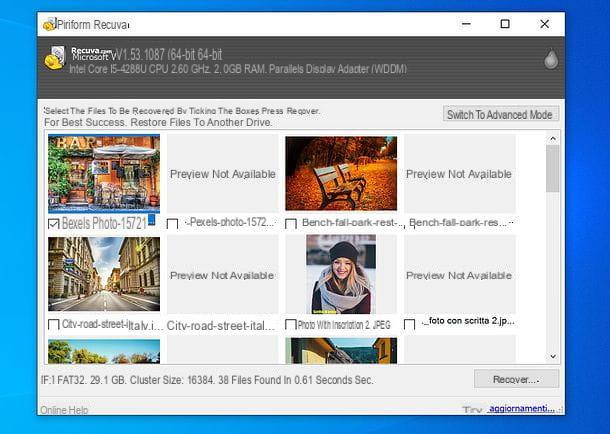This screenshot has width=610, height=434.
Task: Click the _foto con scritta 2.jp... label
Action: coord(468,321)
